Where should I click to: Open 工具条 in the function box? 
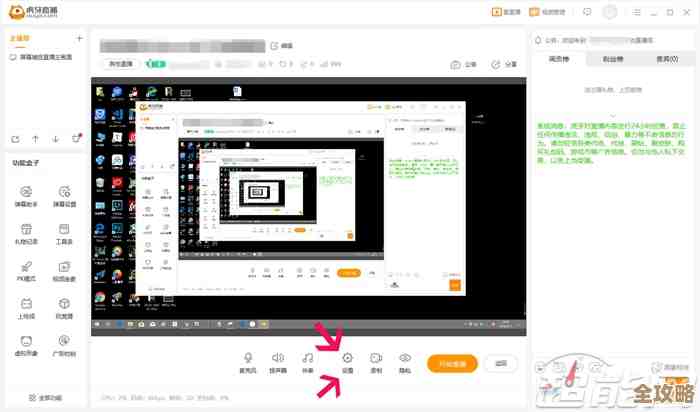point(65,230)
